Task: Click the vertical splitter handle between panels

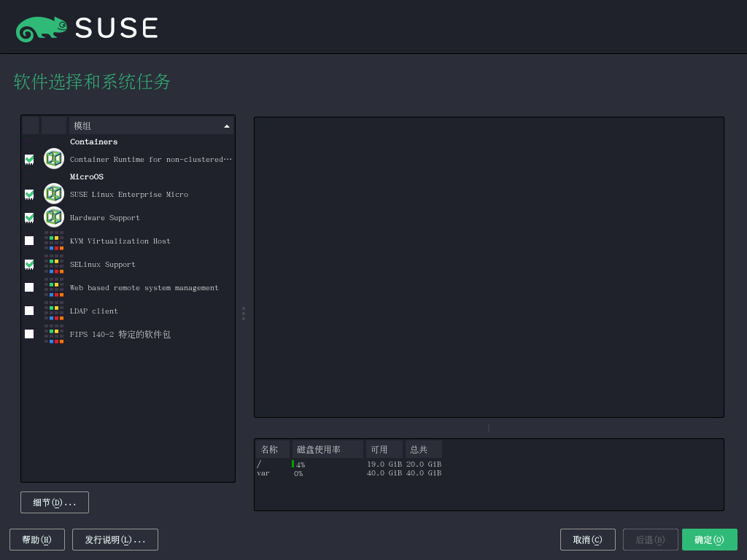Action: coord(244,314)
